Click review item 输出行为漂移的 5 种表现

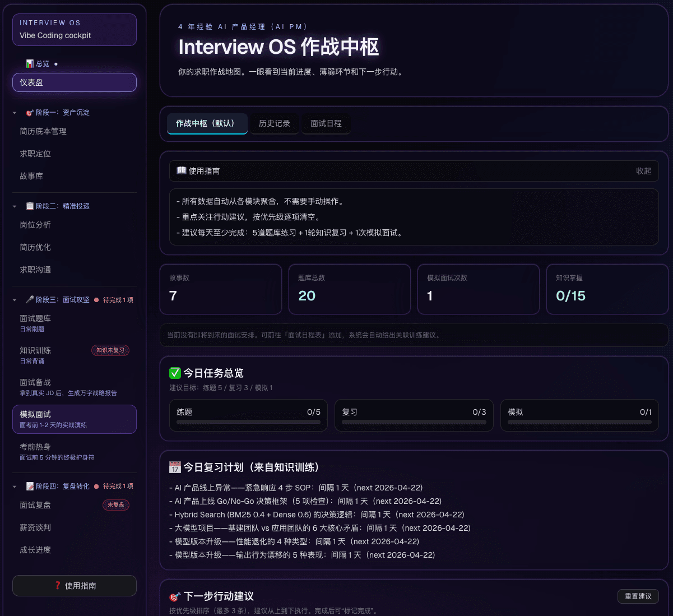[302, 555]
